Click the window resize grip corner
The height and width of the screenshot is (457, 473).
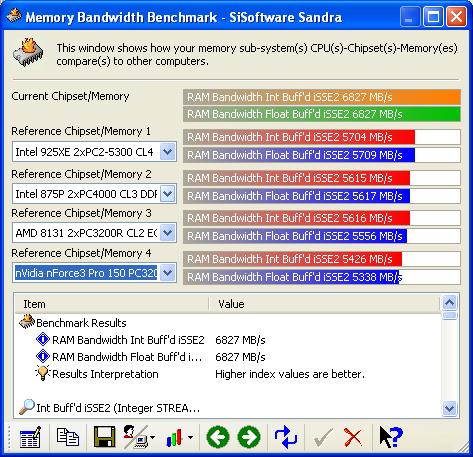(463, 447)
